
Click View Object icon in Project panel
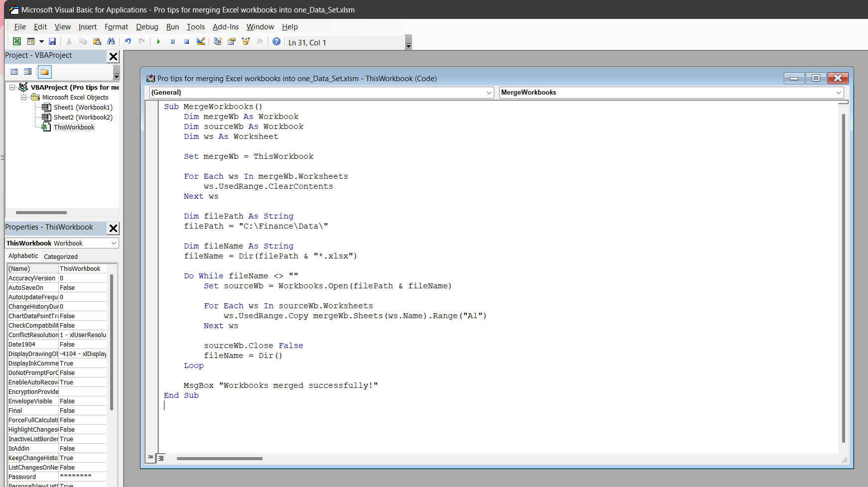pos(28,72)
